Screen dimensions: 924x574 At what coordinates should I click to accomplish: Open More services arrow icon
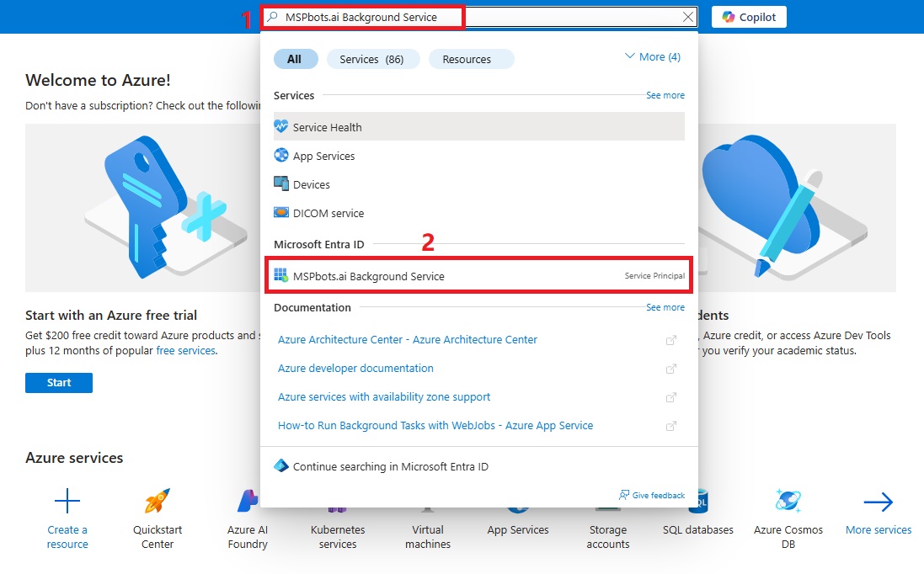pos(878,502)
